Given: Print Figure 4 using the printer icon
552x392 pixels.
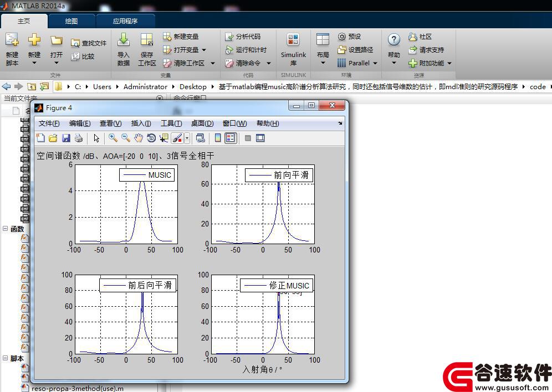Looking at the screenshot, I should click(79, 138).
